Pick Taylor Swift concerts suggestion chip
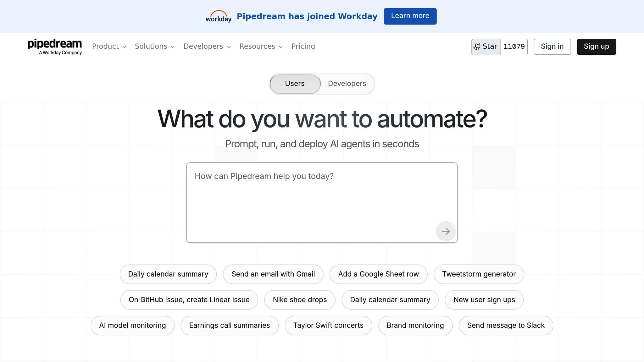644x362 pixels. coord(328,326)
